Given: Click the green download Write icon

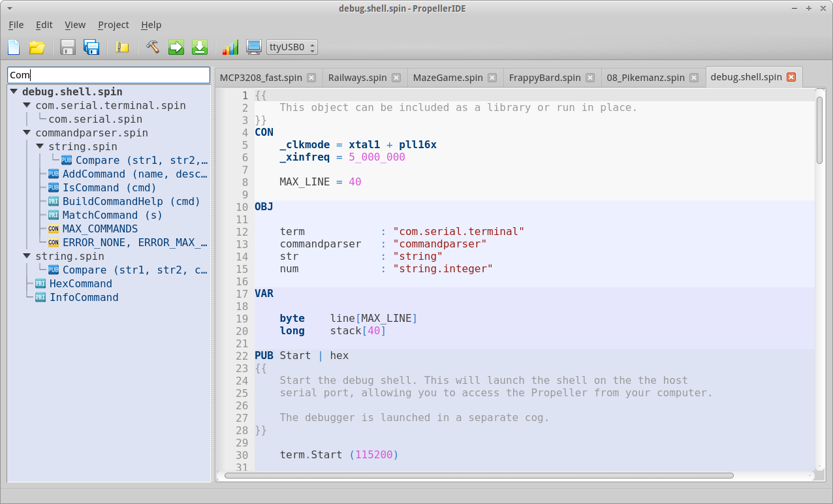Looking at the screenshot, I should point(200,47).
